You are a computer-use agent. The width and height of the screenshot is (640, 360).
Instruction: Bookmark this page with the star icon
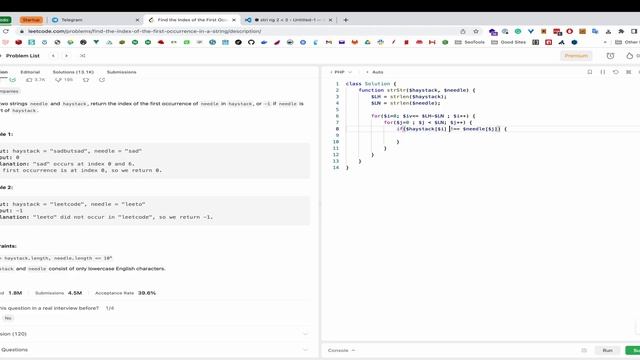(x=476, y=31)
